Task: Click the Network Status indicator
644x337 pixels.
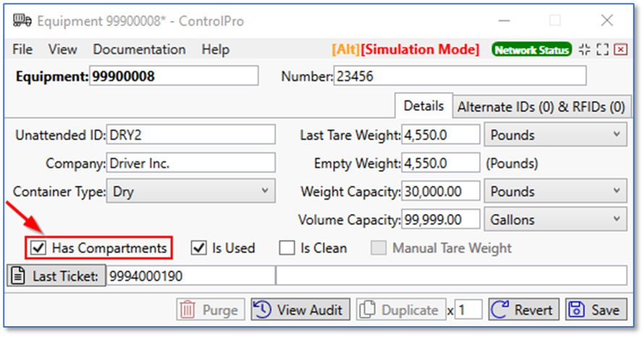Action: click(531, 49)
